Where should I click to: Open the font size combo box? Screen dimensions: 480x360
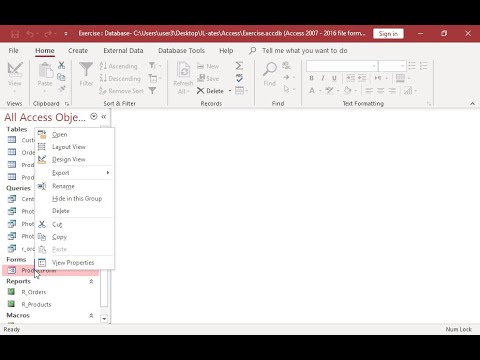392,66
